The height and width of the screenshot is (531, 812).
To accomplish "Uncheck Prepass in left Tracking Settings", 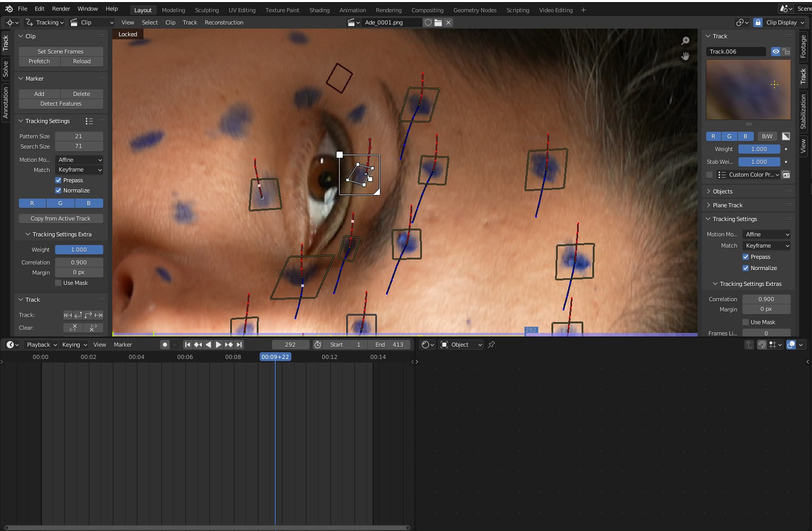I will click(58, 180).
